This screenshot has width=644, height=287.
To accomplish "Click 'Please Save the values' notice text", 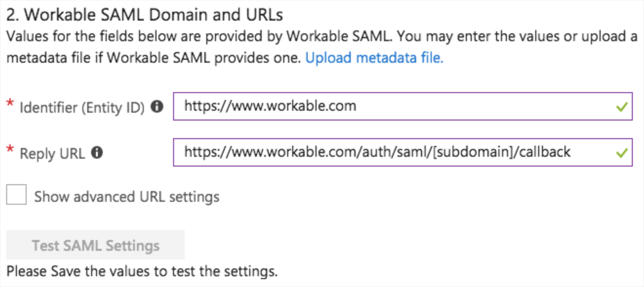I will (142, 272).
